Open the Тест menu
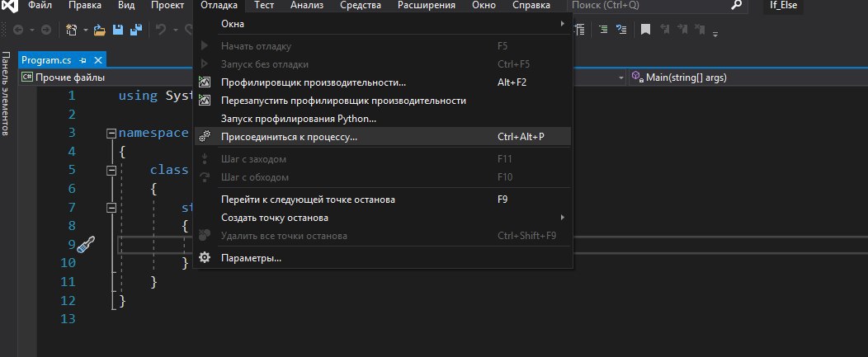The image size is (868, 357). [x=264, y=6]
